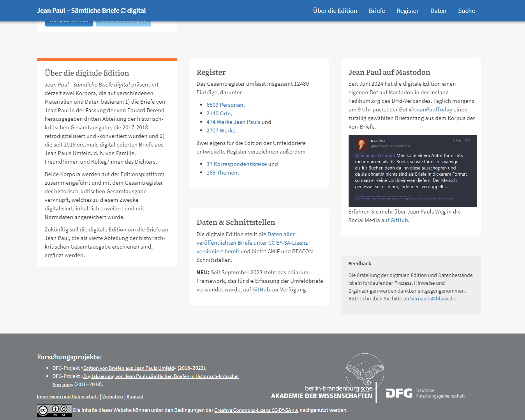
Task: Click the Forschungsprojekte heading in footer
Action: click(69, 357)
